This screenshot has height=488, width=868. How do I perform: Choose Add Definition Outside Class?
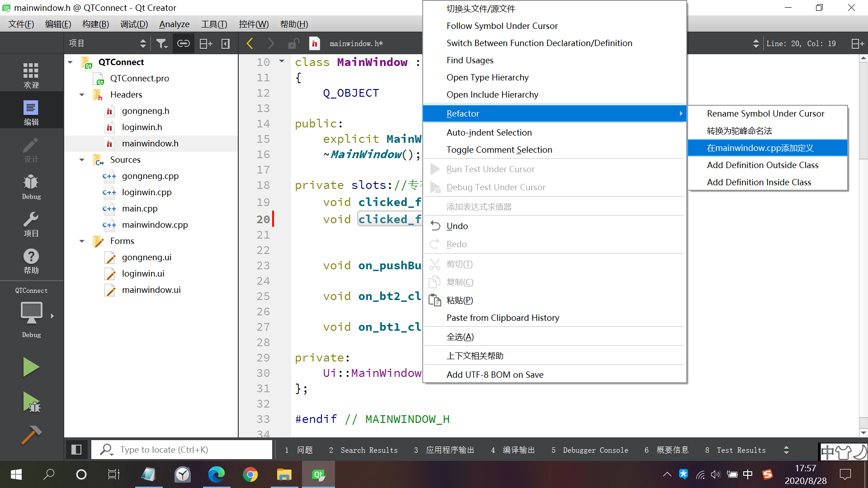pyautogui.click(x=762, y=165)
